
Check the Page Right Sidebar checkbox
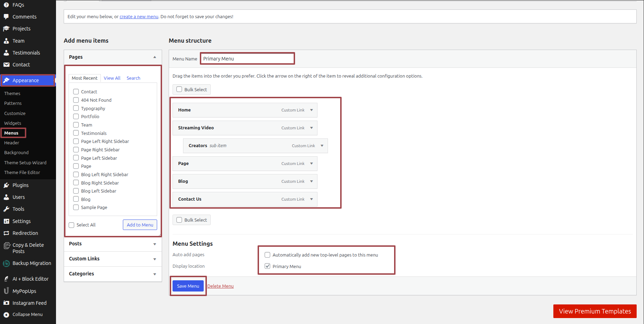(76, 150)
